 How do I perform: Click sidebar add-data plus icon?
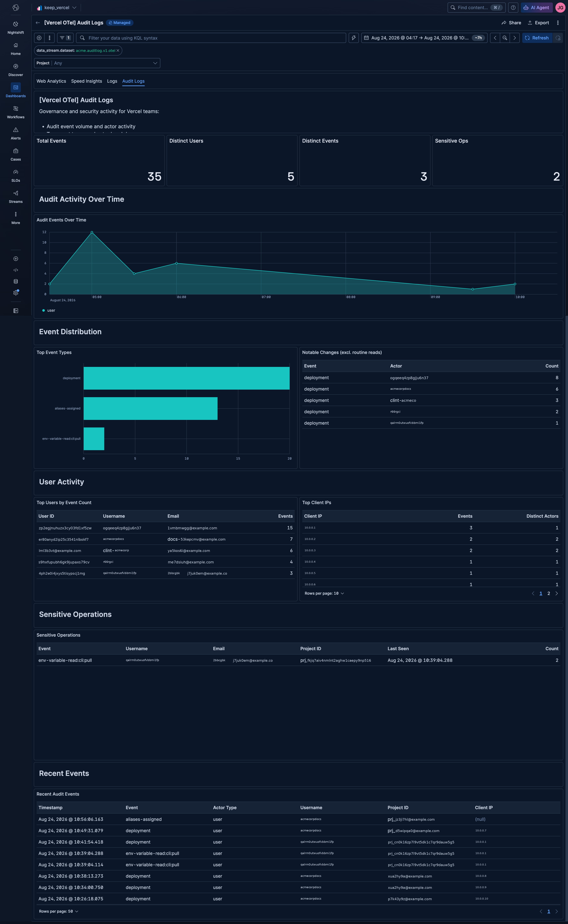tap(15, 259)
